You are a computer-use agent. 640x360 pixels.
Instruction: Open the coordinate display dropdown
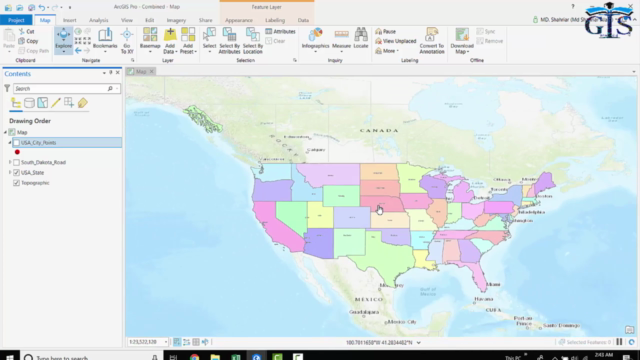pyautogui.click(x=419, y=342)
